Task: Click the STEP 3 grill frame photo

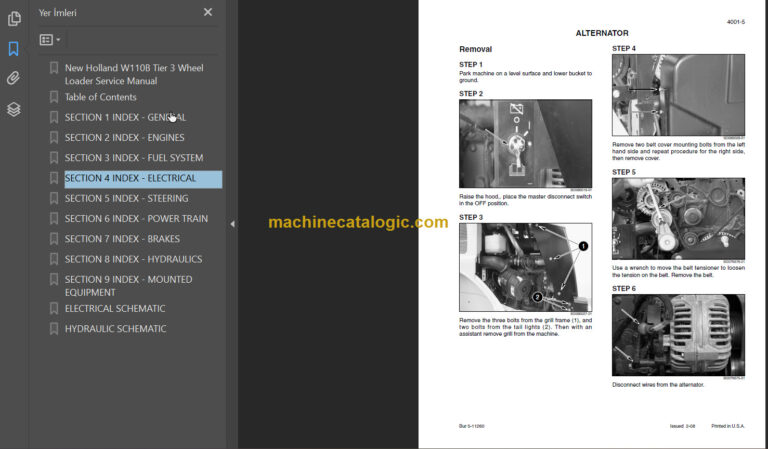Action: [x=525, y=267]
